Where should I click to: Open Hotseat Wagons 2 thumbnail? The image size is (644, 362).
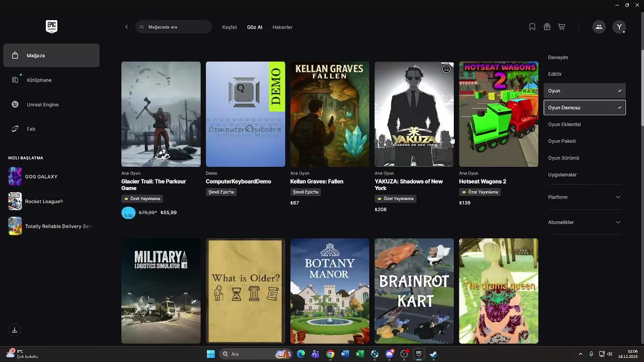tap(499, 114)
